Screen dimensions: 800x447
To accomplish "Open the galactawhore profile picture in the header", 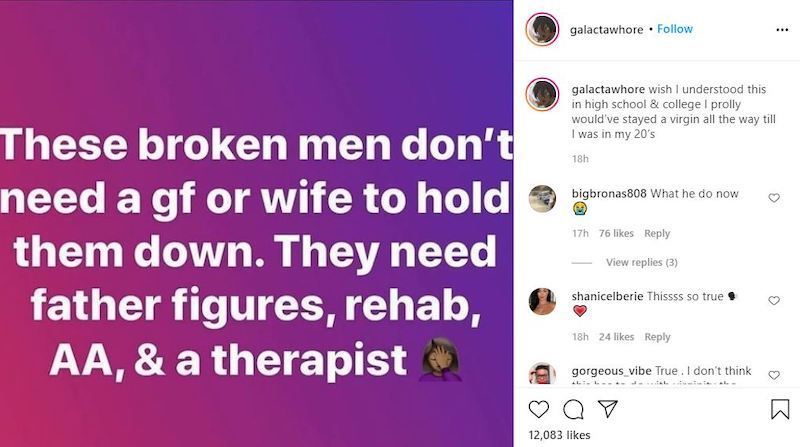I will tap(542, 30).
